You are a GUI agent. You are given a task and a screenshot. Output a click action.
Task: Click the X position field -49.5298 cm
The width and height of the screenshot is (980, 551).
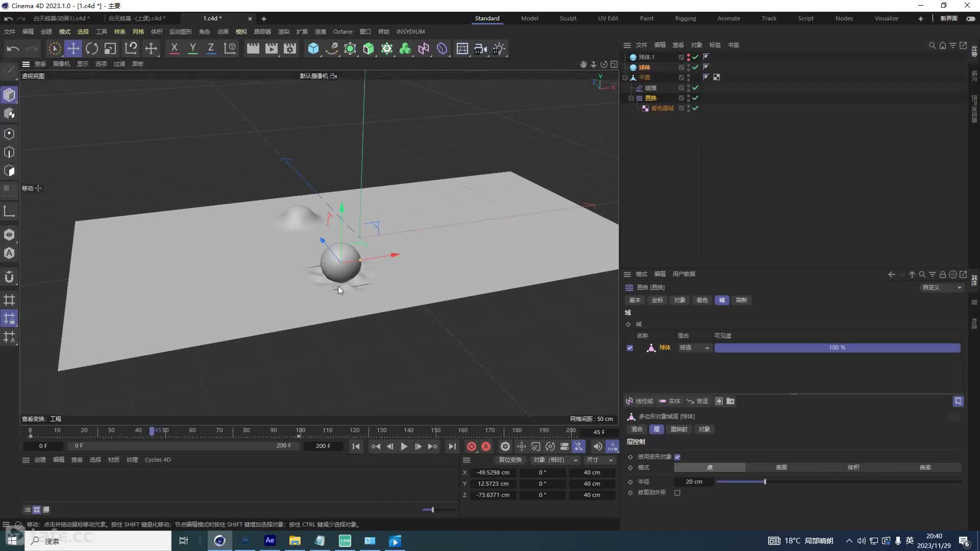point(493,473)
